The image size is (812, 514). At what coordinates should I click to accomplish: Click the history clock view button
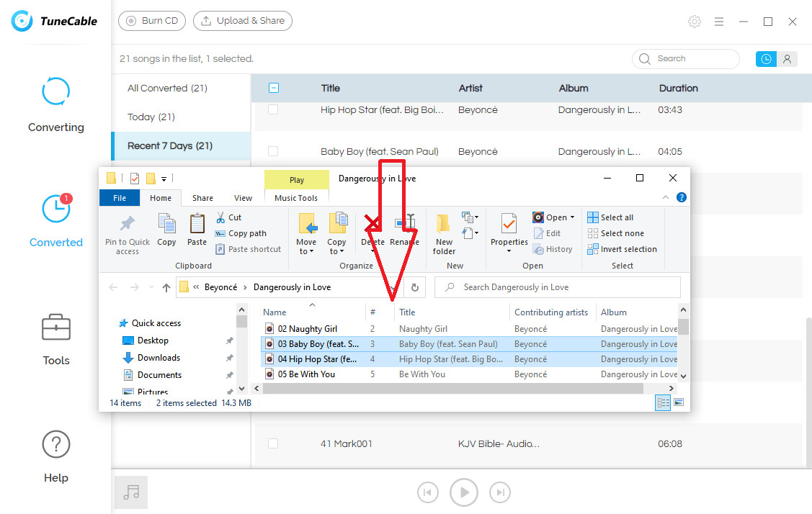(766, 59)
